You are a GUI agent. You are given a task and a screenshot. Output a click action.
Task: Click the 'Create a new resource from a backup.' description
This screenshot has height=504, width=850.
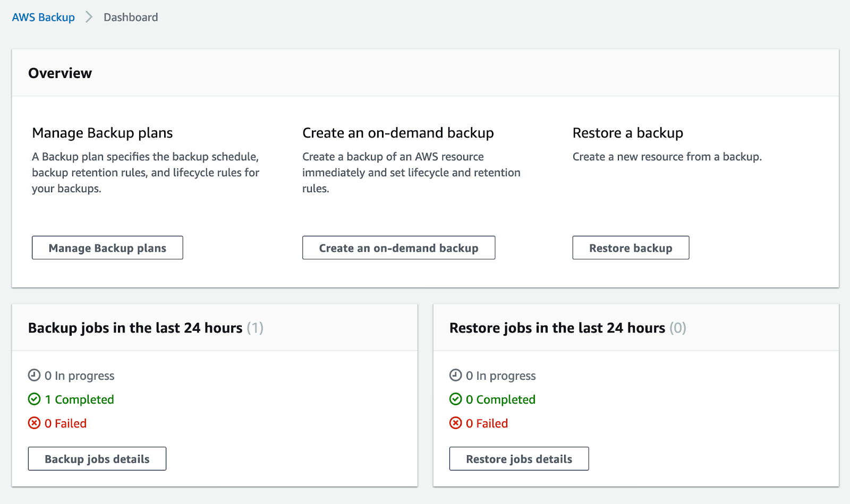(667, 157)
